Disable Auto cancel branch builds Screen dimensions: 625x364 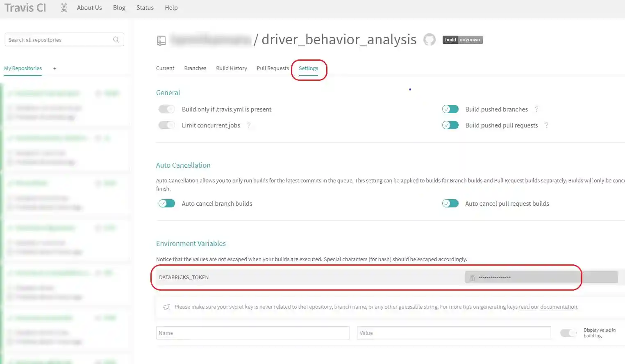pos(167,203)
